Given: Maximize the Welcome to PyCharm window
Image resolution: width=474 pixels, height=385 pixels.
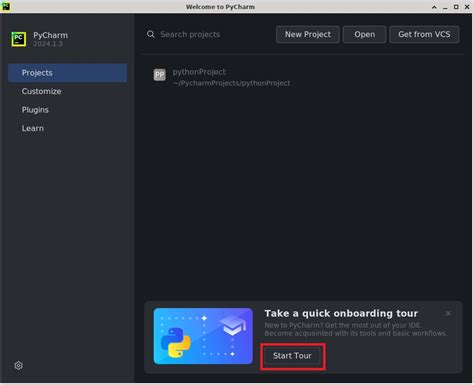Looking at the screenshot, I should pyautogui.click(x=456, y=7).
